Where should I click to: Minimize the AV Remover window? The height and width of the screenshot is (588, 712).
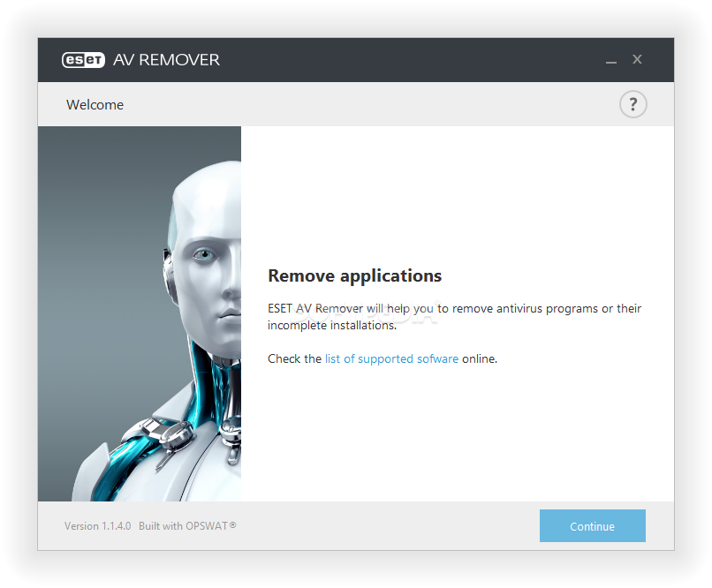(x=611, y=60)
